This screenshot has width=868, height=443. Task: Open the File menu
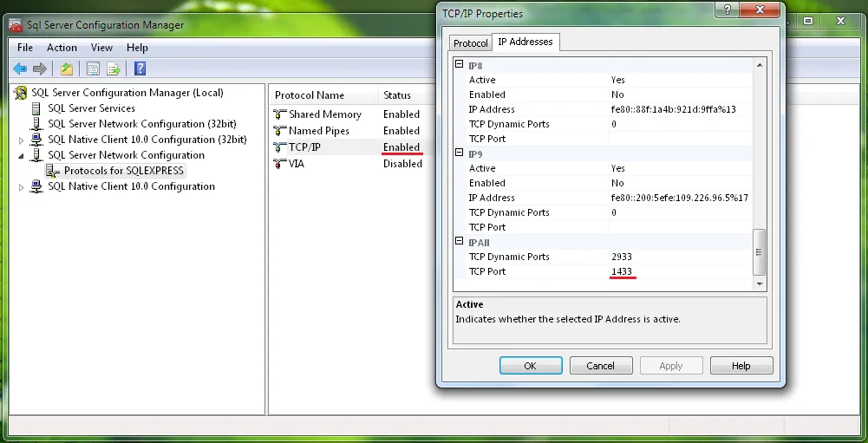pyautogui.click(x=25, y=48)
